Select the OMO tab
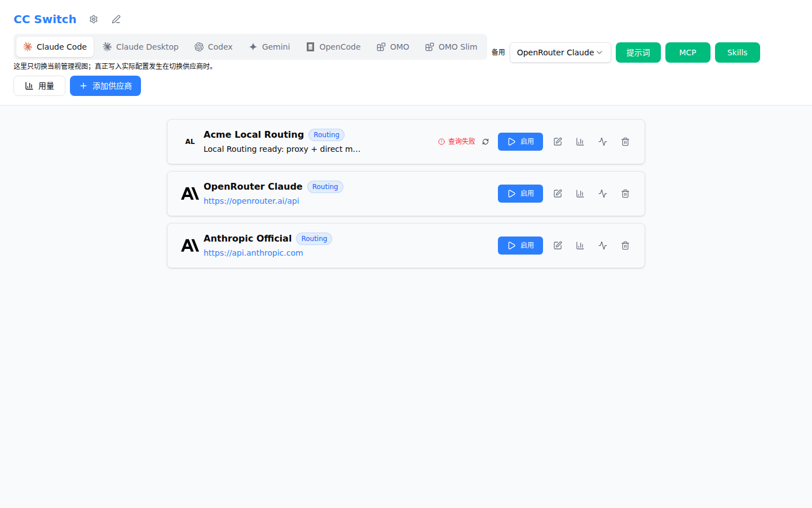This screenshot has width=812, height=508. (x=393, y=47)
